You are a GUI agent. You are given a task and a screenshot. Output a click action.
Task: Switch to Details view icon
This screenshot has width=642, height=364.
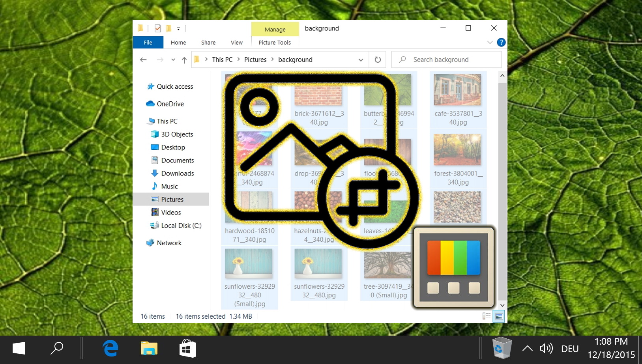[487, 316]
